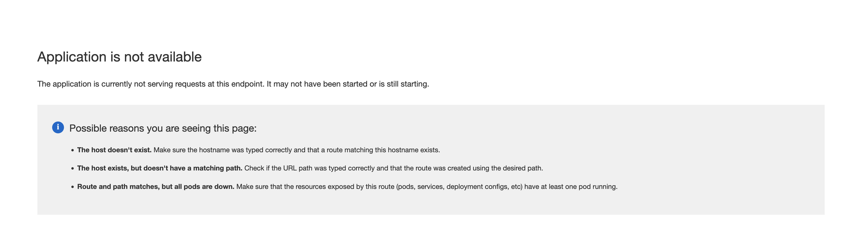Click the third bullet point marker
This screenshot has height=245, width=868.
(72, 187)
